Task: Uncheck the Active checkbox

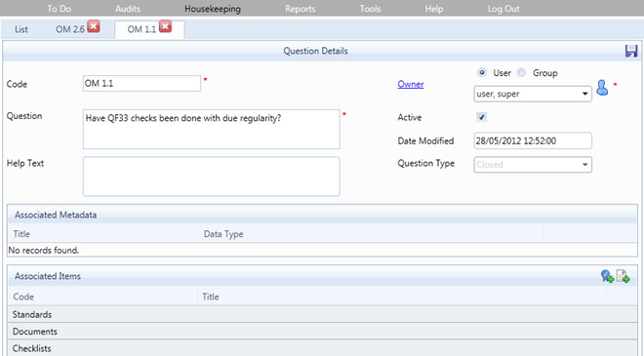Action: [481, 117]
